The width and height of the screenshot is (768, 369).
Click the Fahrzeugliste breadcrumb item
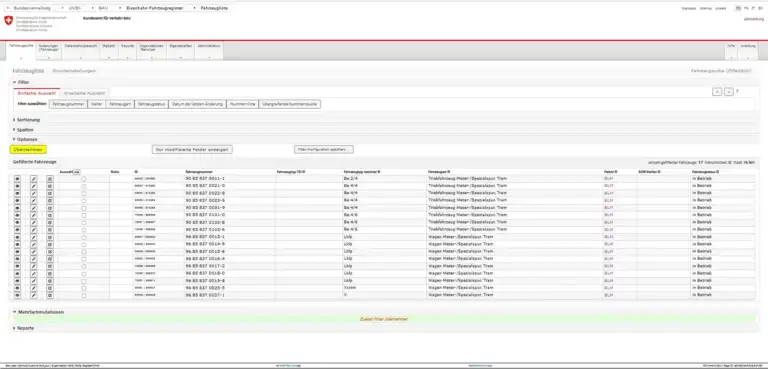click(214, 8)
